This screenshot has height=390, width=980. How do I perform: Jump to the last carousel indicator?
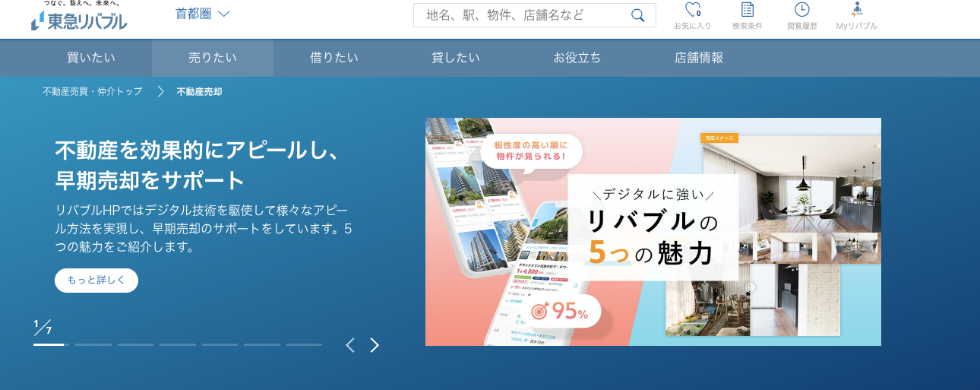point(305,344)
